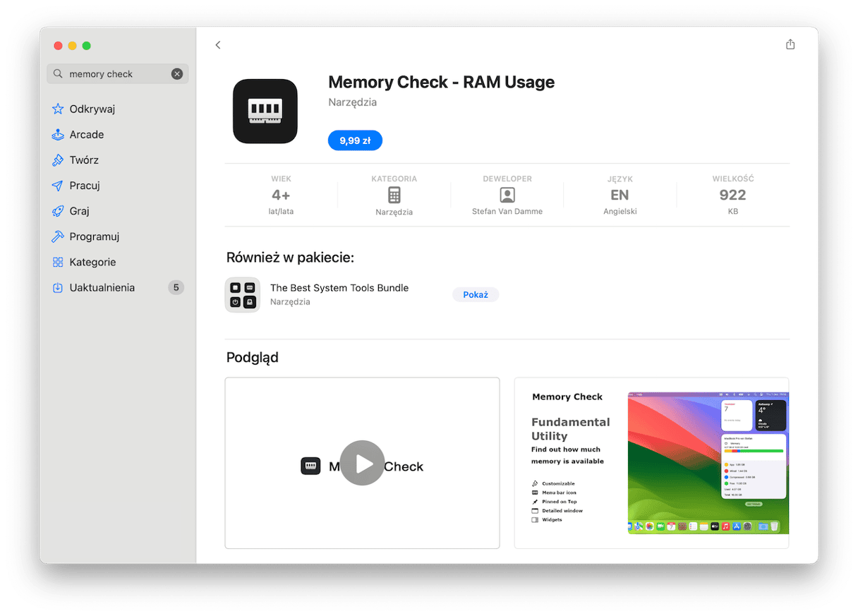Click the search magnifier icon
This screenshot has height=616, width=858.
click(x=58, y=74)
